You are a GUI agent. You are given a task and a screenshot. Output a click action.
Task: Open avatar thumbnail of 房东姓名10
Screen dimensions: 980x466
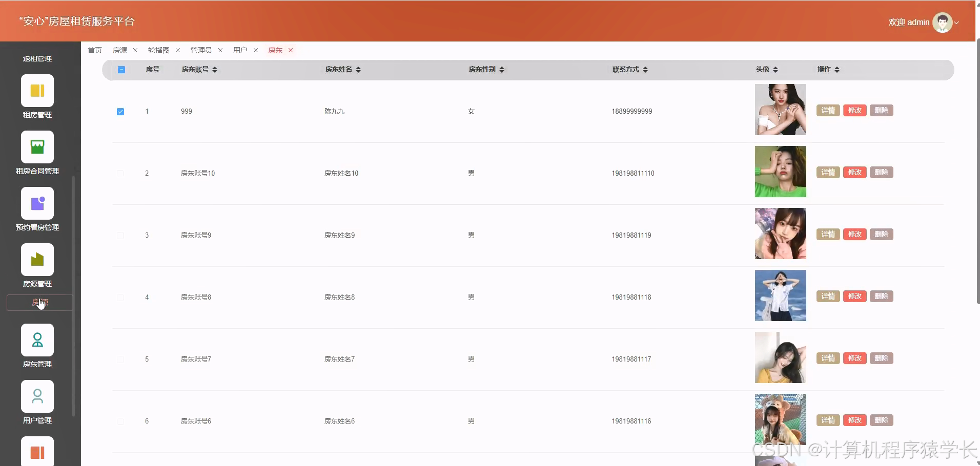[781, 172]
